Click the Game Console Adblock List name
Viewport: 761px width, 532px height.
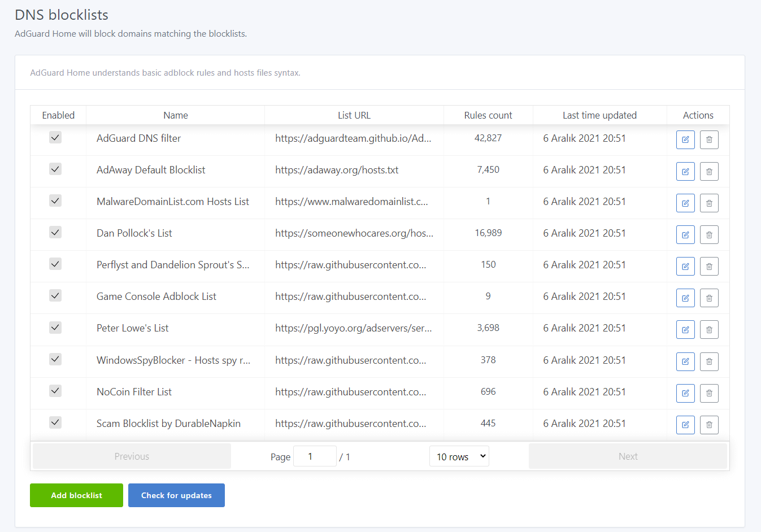click(x=156, y=296)
